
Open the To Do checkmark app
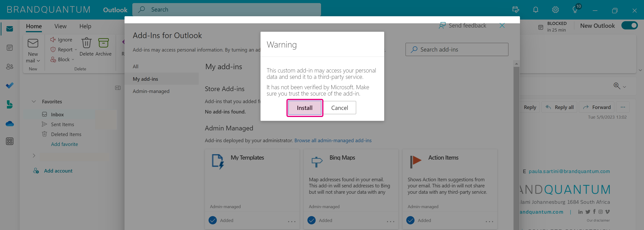[x=9, y=85]
